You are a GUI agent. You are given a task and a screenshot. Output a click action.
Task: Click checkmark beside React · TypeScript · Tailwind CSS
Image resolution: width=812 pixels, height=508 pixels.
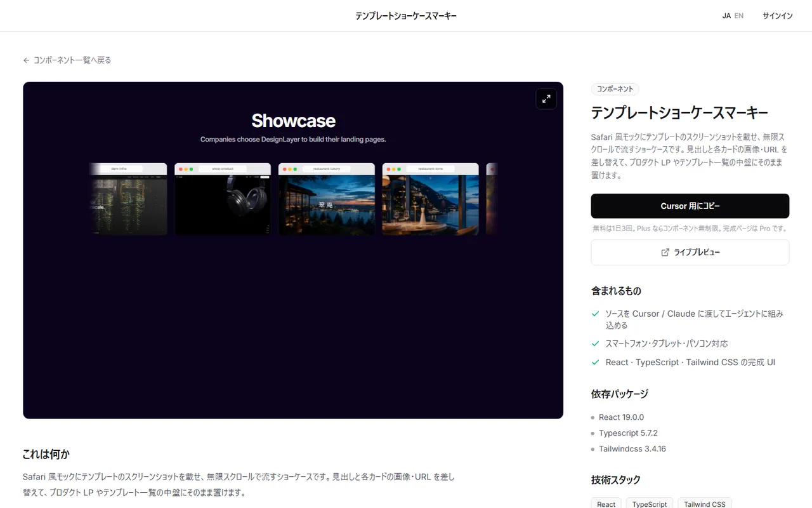(595, 363)
